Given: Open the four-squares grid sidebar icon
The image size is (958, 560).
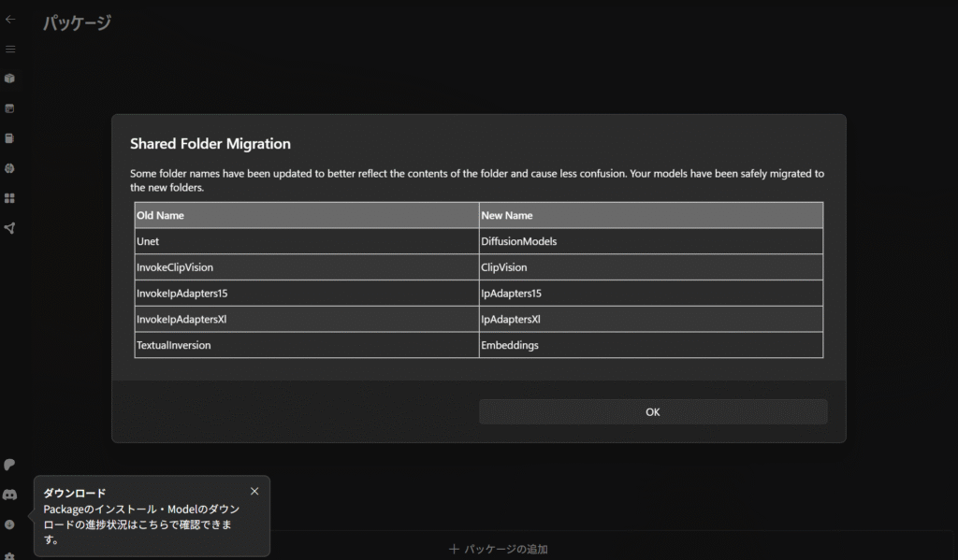Looking at the screenshot, I should [x=10, y=198].
